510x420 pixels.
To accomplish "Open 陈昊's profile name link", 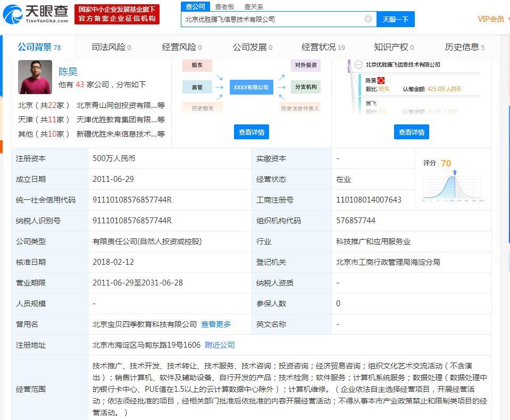I will (68, 72).
